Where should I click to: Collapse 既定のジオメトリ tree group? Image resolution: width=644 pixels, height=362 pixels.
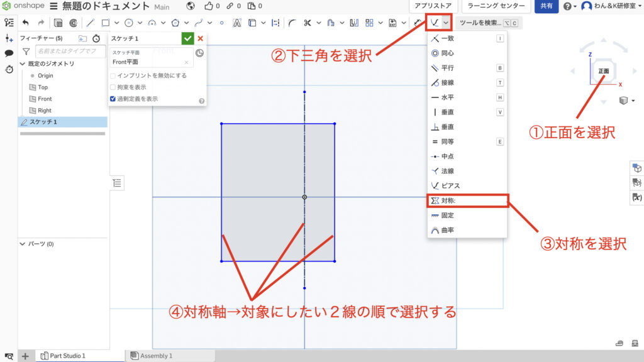click(x=23, y=63)
